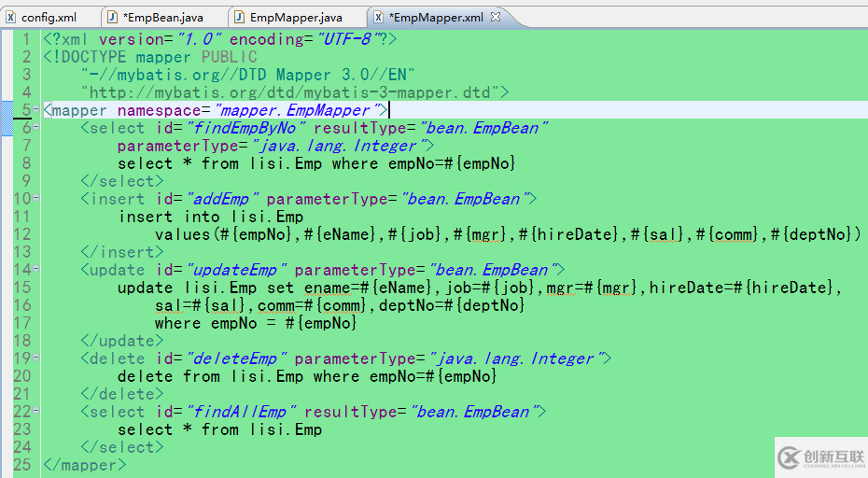This screenshot has width=868, height=478.
Task: Click line number 1 in the gutter
Action: (26, 39)
